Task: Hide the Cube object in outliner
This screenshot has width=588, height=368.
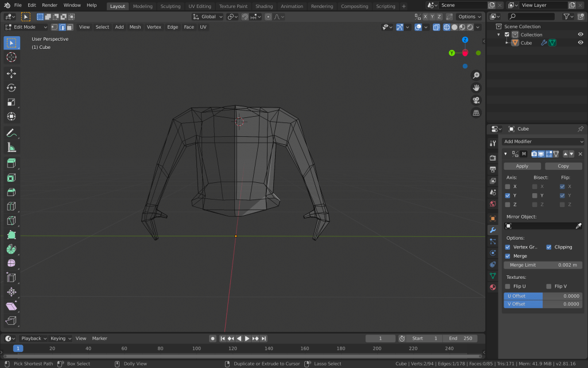Action: pos(580,43)
